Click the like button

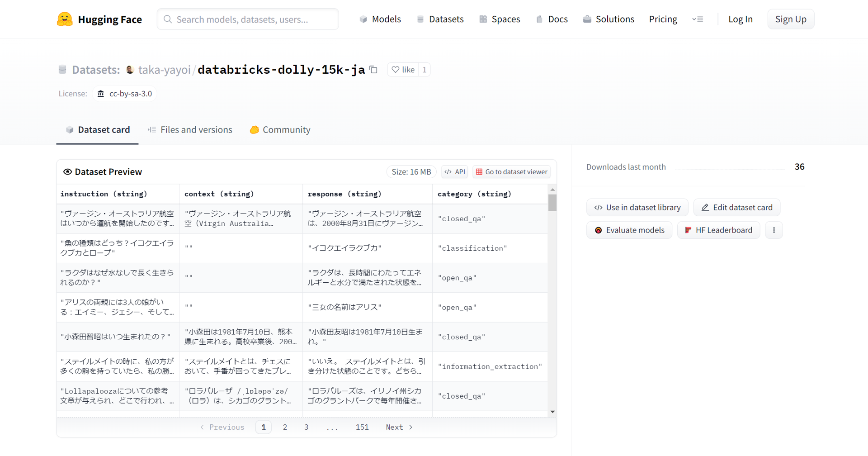pos(403,70)
